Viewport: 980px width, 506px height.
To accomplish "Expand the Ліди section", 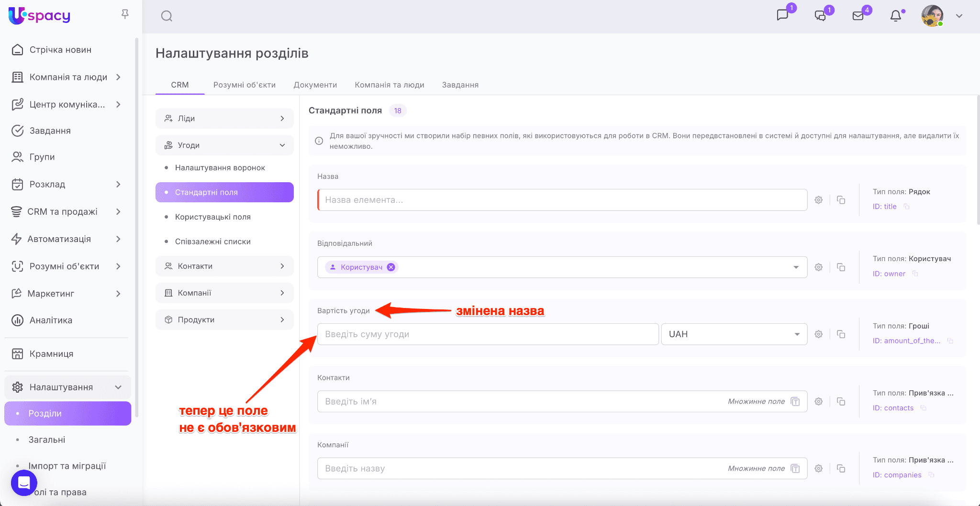I will pyautogui.click(x=224, y=119).
